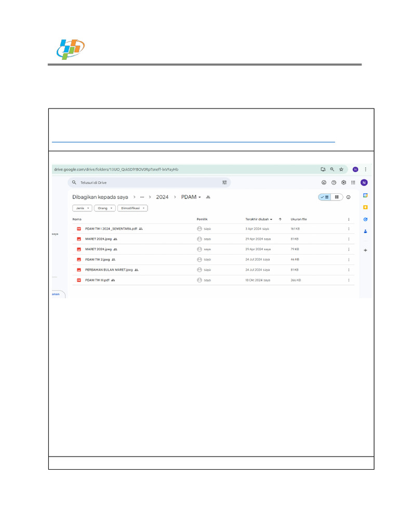Go to Dibagikan kepada saya

click(100, 197)
